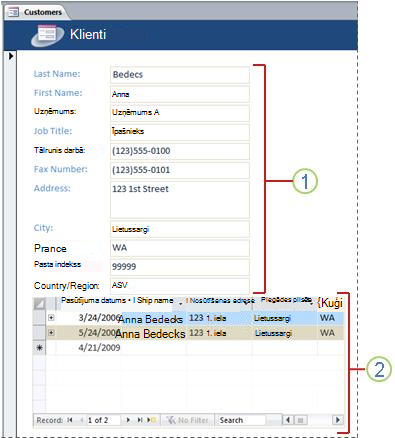Click Lietussargi in the second order row

click(x=273, y=333)
